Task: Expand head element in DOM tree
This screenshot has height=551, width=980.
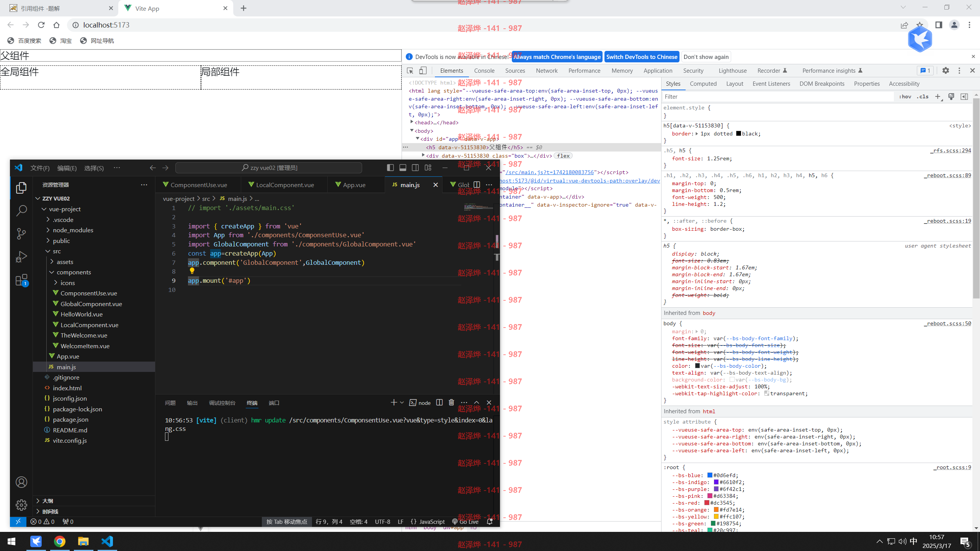Action: [412, 122]
